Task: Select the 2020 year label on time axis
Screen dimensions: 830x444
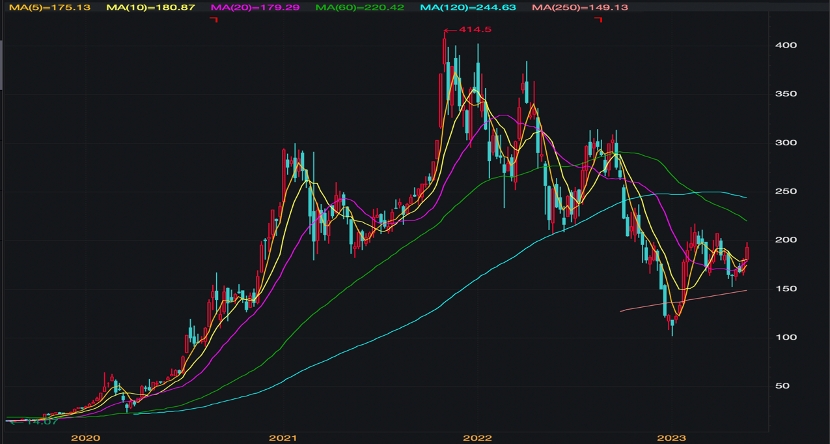Action: pos(85,438)
